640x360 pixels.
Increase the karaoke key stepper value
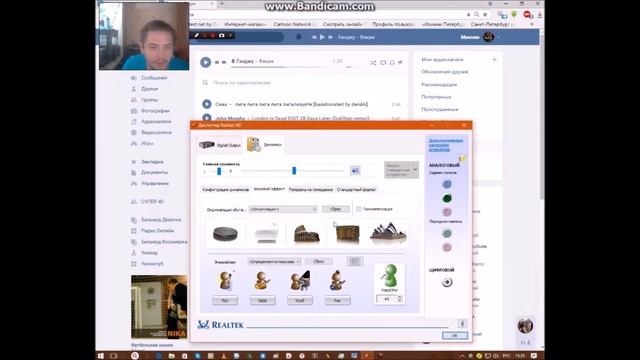(400, 297)
